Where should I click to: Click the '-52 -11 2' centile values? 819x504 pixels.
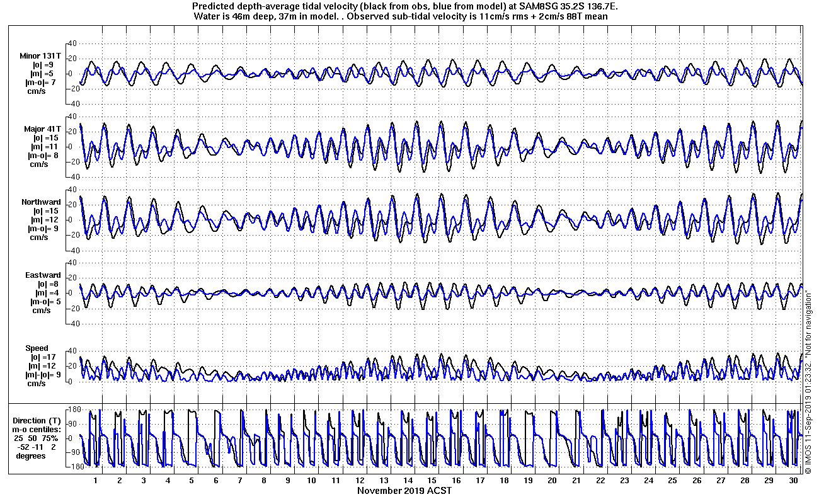(x=37, y=447)
